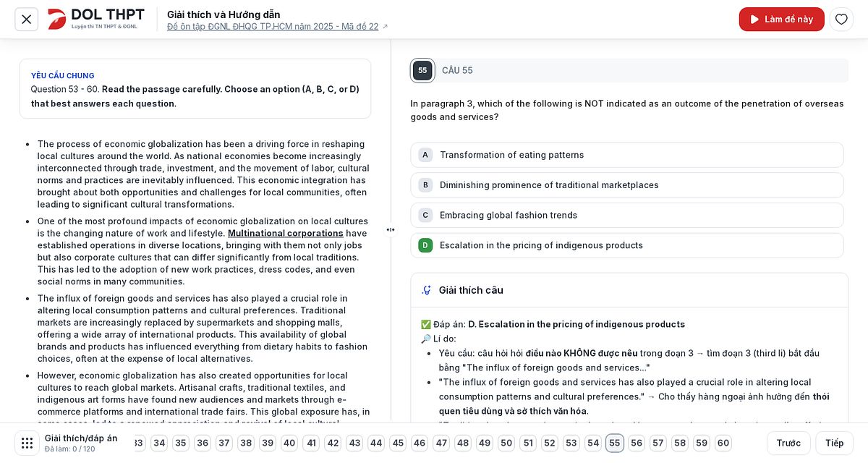The height and width of the screenshot is (463, 868).
Task: Jump to question 52
Action: pyautogui.click(x=550, y=443)
